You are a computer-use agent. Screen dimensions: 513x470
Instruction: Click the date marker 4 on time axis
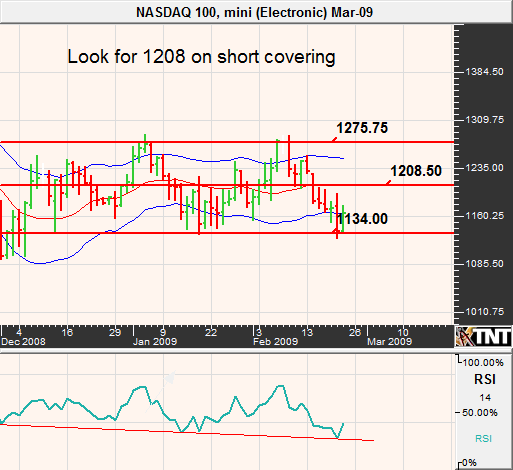[x=19, y=332]
